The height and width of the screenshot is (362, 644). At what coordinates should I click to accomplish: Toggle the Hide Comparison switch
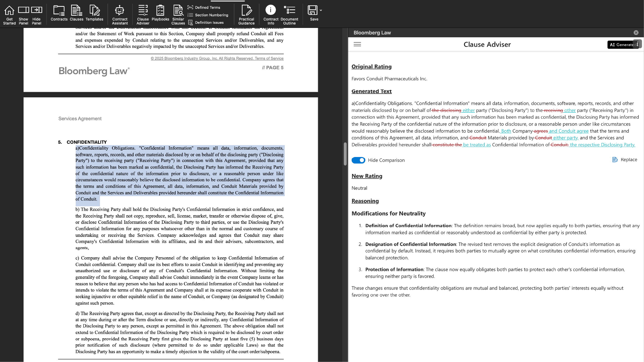(358, 160)
